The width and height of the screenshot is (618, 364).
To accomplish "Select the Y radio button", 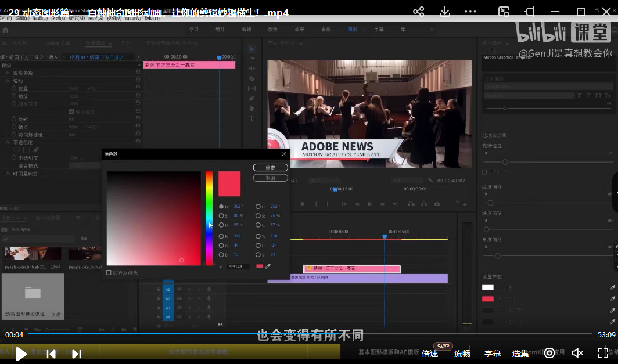I will tap(258, 236).
